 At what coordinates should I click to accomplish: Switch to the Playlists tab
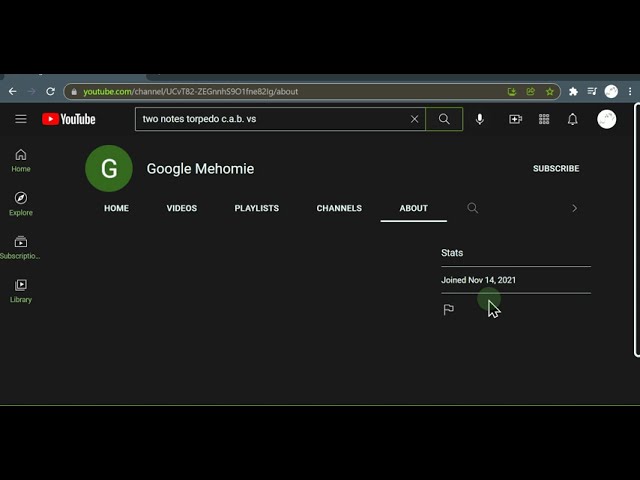click(x=257, y=208)
